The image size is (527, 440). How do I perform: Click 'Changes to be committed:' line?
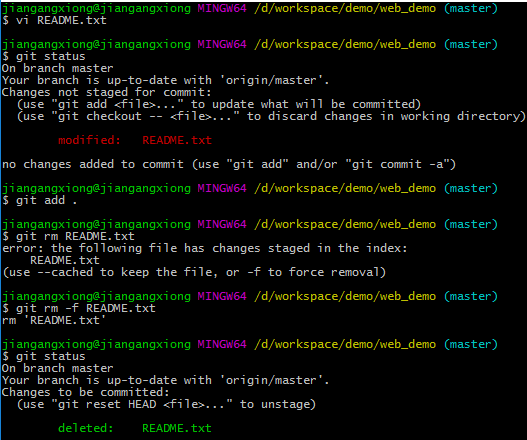85,392
